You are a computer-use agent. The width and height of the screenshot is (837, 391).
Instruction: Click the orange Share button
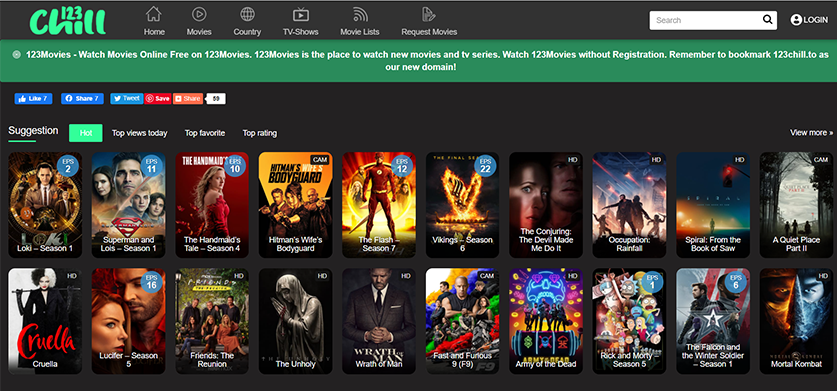click(x=188, y=98)
